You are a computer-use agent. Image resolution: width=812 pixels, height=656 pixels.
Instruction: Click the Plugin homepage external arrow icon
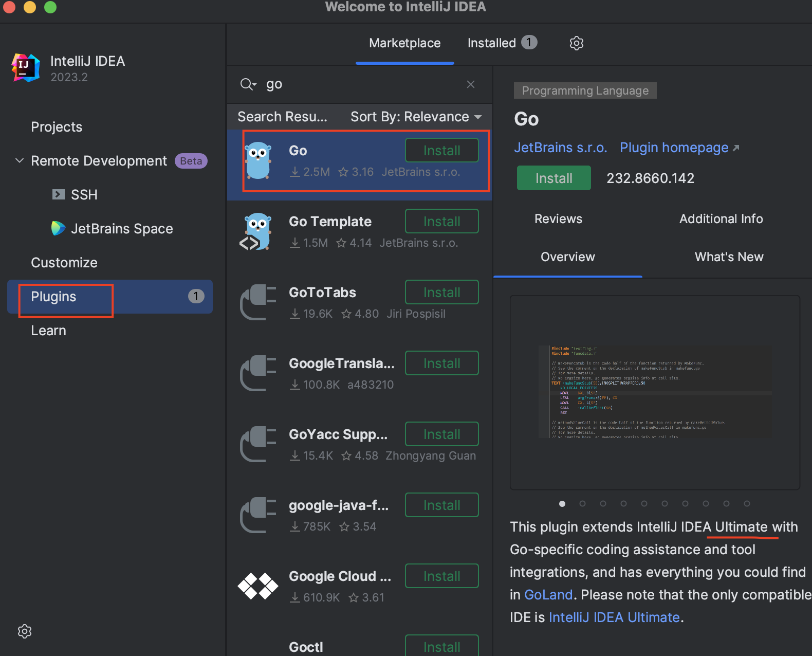(x=736, y=148)
